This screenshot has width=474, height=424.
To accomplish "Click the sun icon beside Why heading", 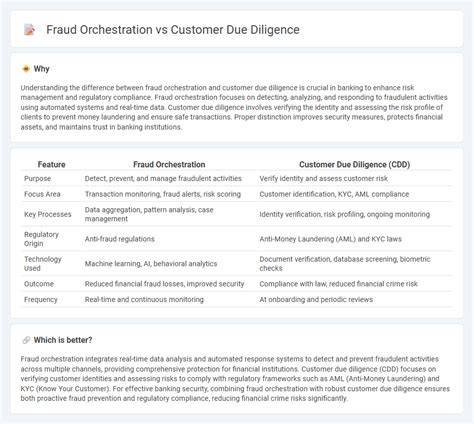I will 26,69.
